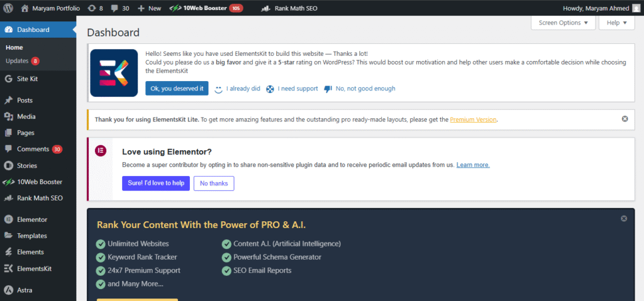Click the red 8 badge beside Updates

tap(35, 61)
